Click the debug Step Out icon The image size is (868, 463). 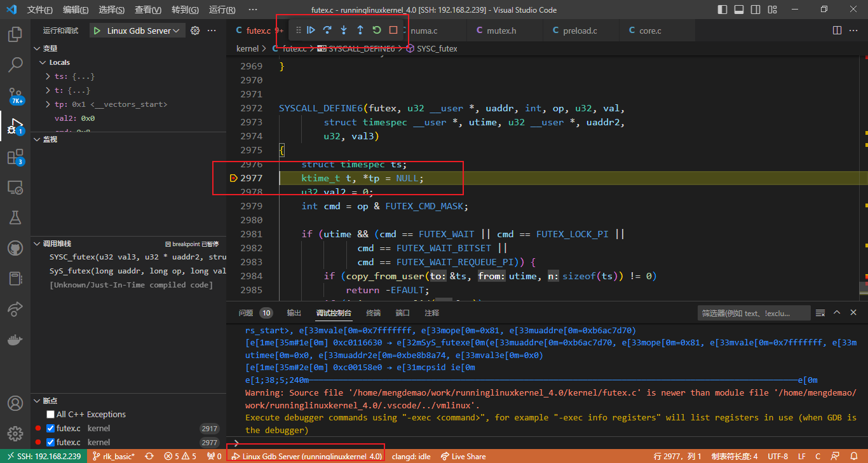(360, 30)
